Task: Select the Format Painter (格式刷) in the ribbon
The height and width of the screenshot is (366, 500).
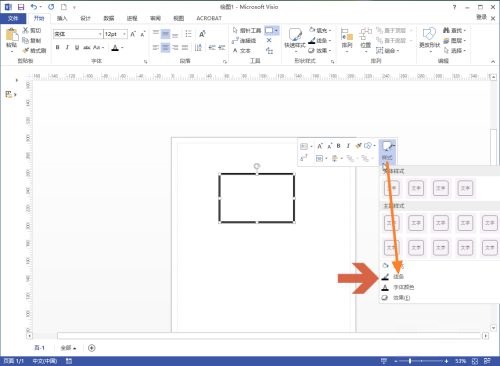Action: [x=34, y=50]
